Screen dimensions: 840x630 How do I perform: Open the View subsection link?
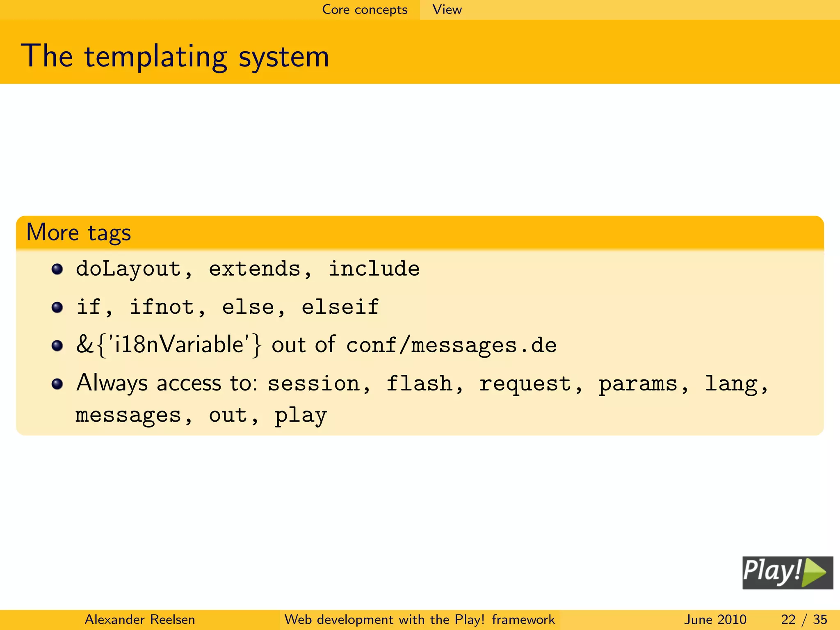447,9
